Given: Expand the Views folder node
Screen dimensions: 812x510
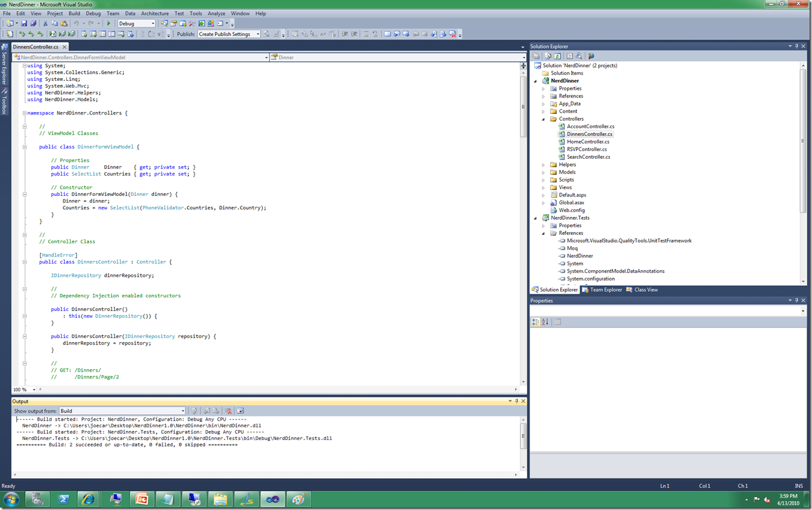Looking at the screenshot, I should (x=544, y=188).
